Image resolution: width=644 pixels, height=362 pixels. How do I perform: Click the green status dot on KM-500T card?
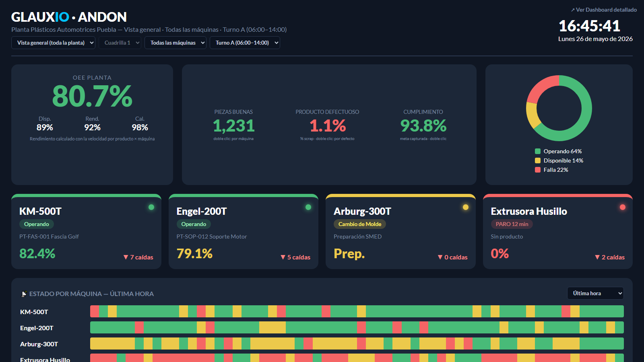pos(151,207)
